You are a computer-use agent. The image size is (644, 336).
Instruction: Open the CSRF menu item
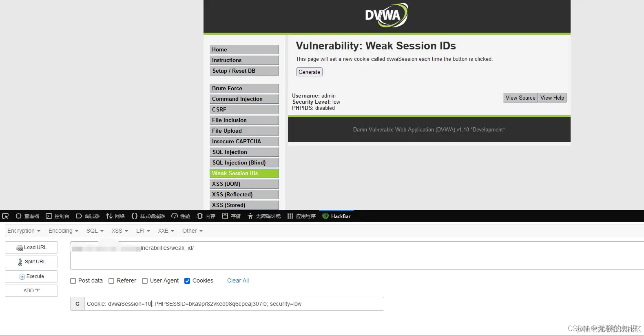coord(244,109)
